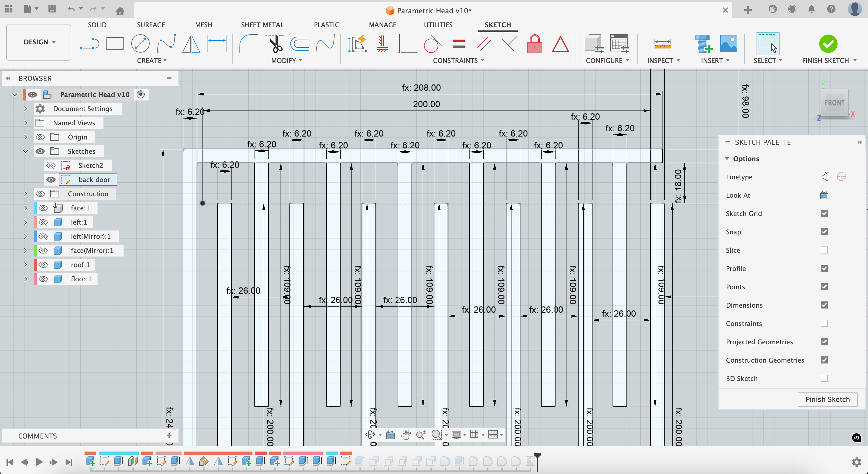Activate the Sketch Dimension tool
Image resolution: width=868 pixels, height=474 pixels.
(x=217, y=44)
